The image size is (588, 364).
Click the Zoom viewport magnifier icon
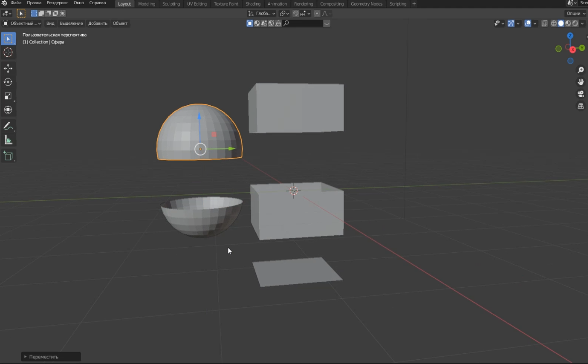tap(580, 70)
